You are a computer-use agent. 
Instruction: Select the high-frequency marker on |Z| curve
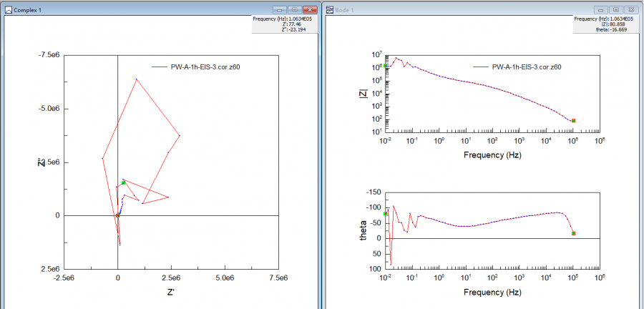pos(574,121)
